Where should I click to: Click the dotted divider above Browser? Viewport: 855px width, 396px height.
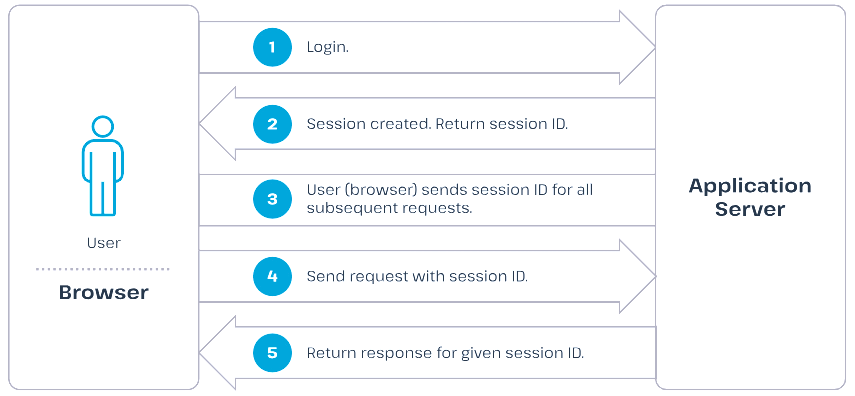[103, 269]
